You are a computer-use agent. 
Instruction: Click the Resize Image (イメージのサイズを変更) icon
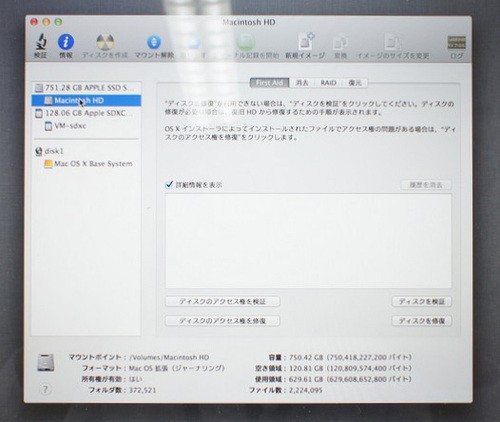tap(393, 42)
